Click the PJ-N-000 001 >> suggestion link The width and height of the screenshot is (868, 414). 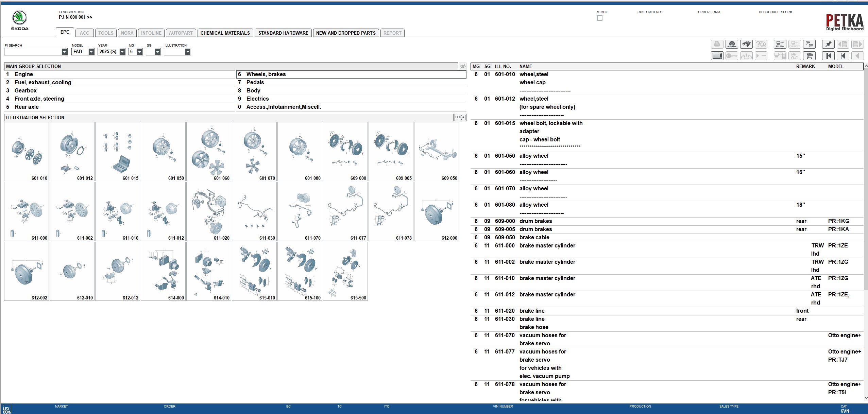point(75,17)
